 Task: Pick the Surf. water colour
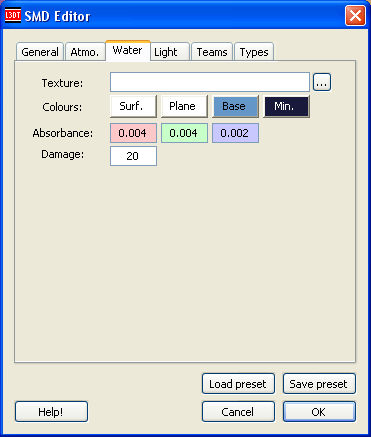point(133,106)
